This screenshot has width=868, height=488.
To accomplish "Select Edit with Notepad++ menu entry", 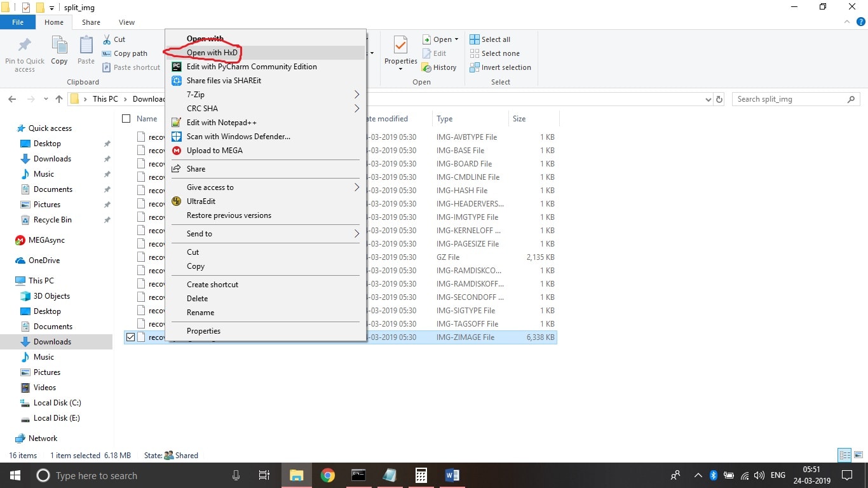I will point(221,123).
